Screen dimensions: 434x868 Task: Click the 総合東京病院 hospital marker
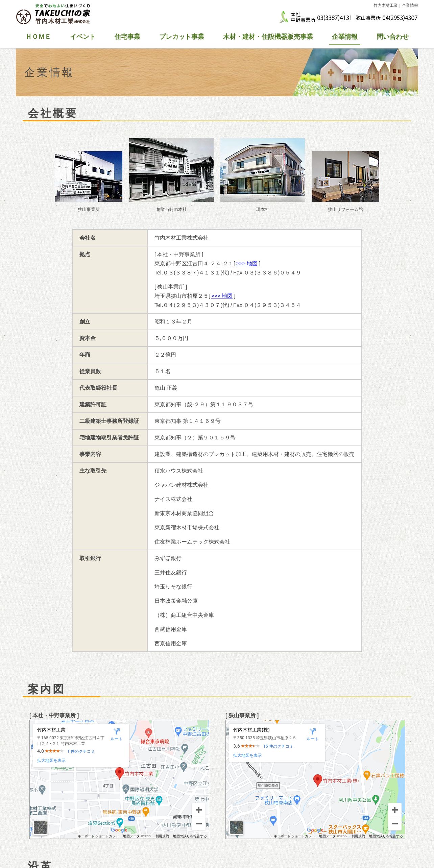click(x=148, y=732)
